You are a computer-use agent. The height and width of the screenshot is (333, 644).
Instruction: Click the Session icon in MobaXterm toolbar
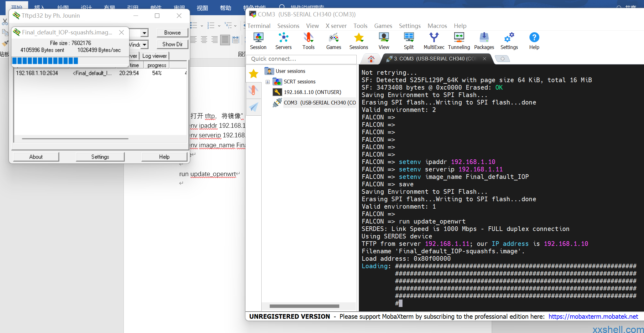pyautogui.click(x=258, y=41)
